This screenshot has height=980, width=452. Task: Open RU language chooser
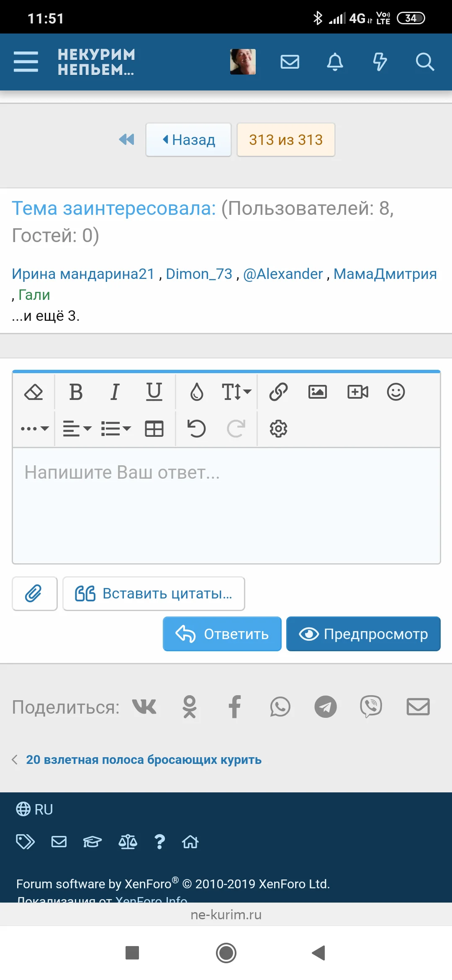[x=34, y=809]
